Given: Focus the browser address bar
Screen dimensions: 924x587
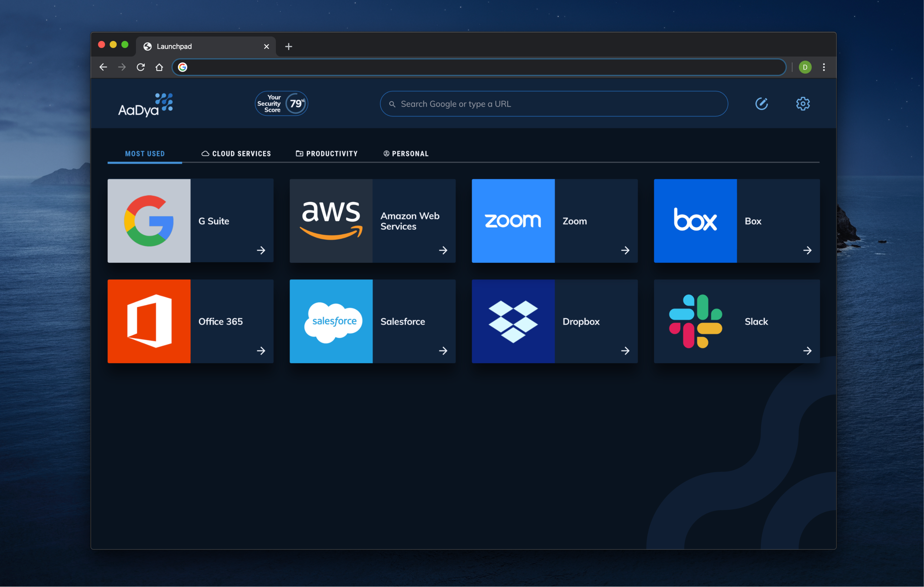Looking at the screenshot, I should pos(480,67).
